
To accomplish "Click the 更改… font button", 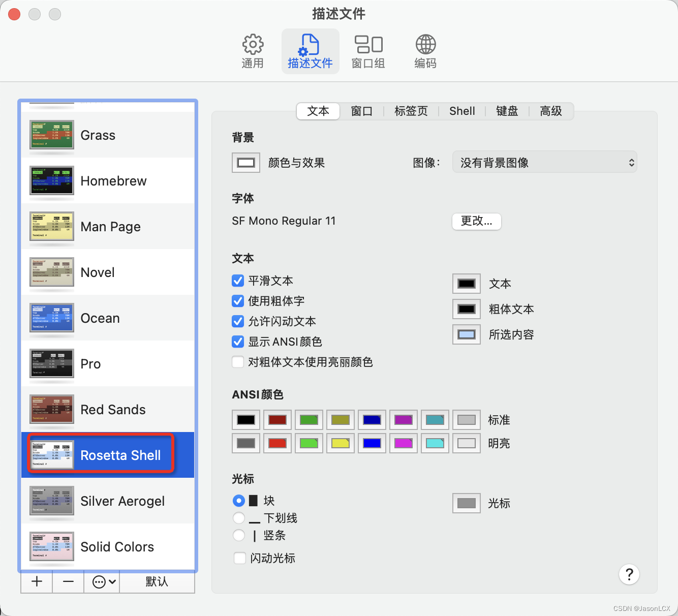I will click(476, 221).
